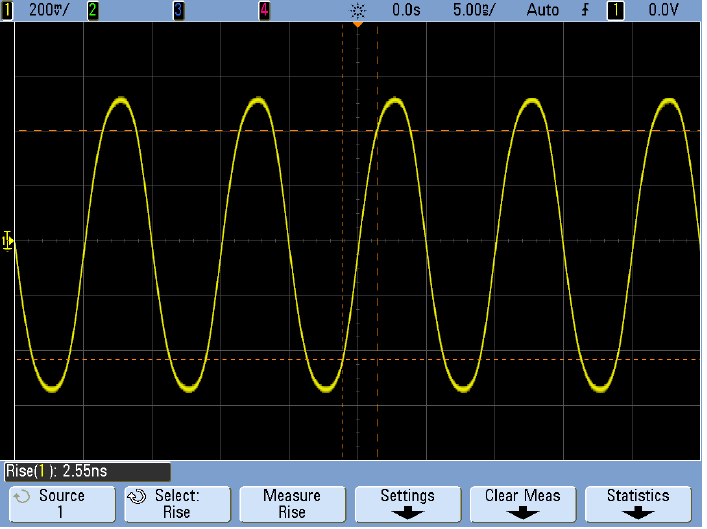This screenshot has height=529, width=707.
Task: Click the Auto trigger mode label
Action: coord(542,10)
